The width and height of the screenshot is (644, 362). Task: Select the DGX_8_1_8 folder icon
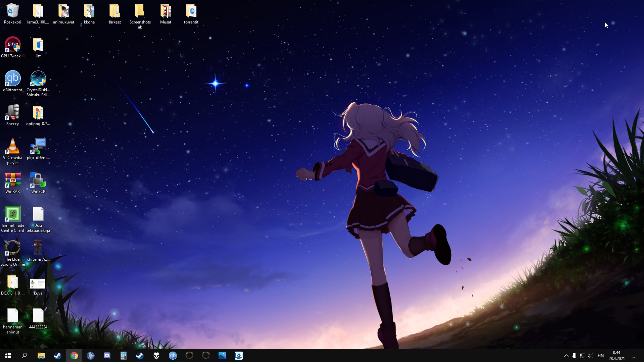point(12,285)
